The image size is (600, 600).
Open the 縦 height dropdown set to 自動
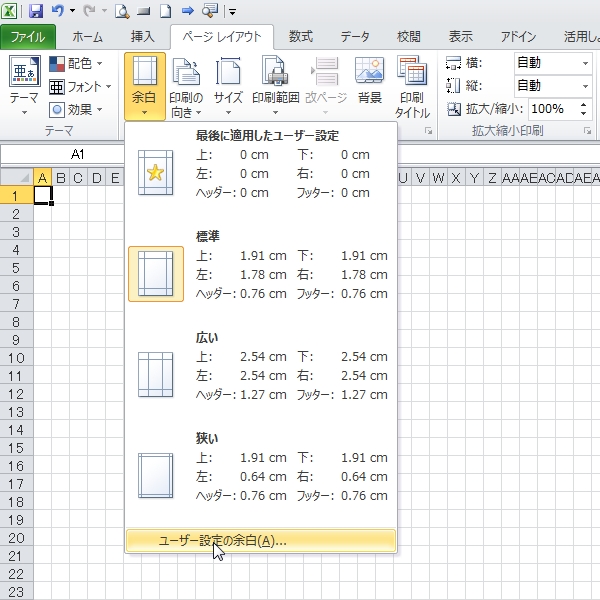point(553,86)
